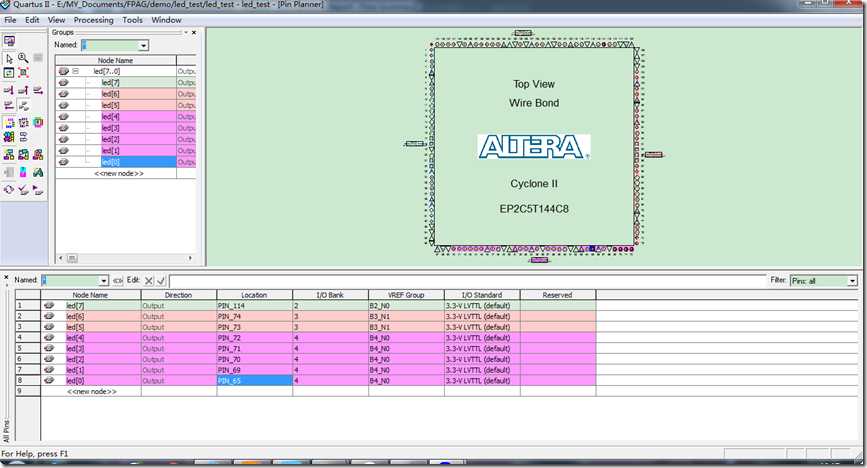
Task: Click led[2] in the All Pins table
Action: click(x=75, y=359)
